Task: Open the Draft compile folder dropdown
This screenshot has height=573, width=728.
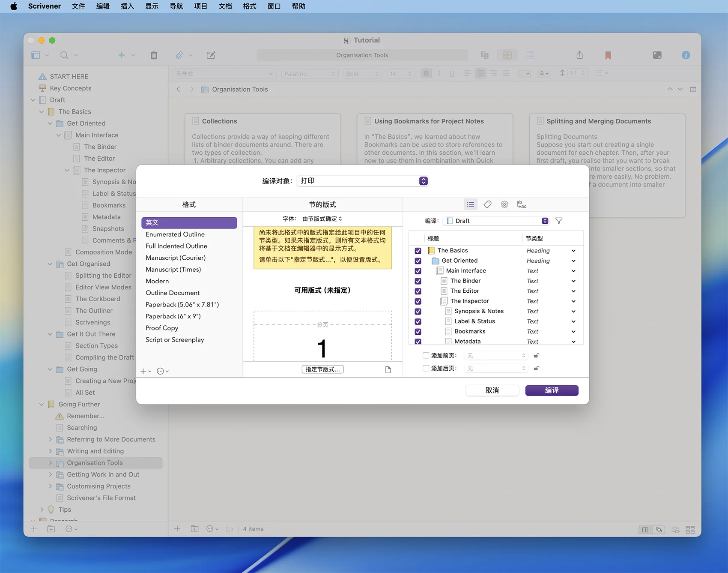Action: point(496,221)
